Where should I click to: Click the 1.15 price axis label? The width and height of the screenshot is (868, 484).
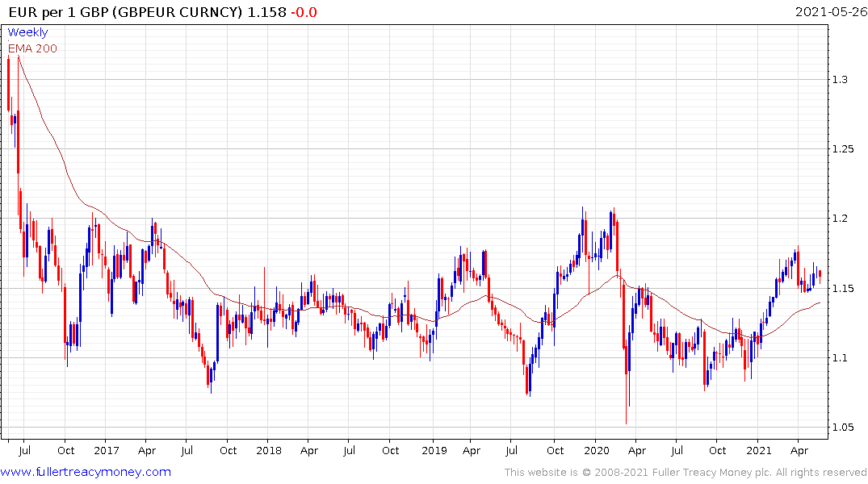coord(843,288)
